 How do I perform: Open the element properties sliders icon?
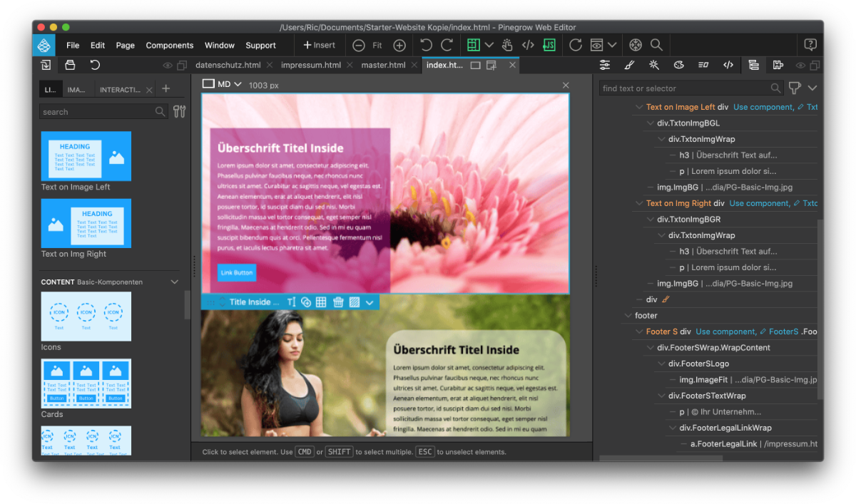(605, 65)
